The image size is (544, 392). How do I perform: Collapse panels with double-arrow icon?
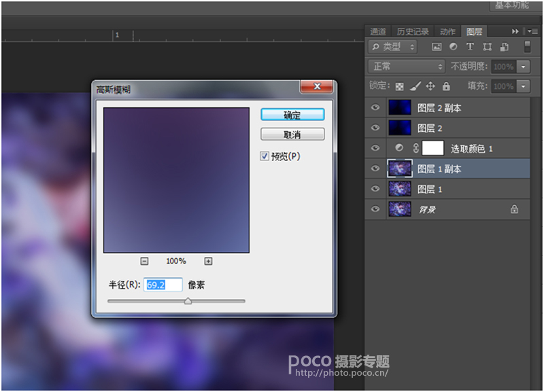[x=515, y=31]
